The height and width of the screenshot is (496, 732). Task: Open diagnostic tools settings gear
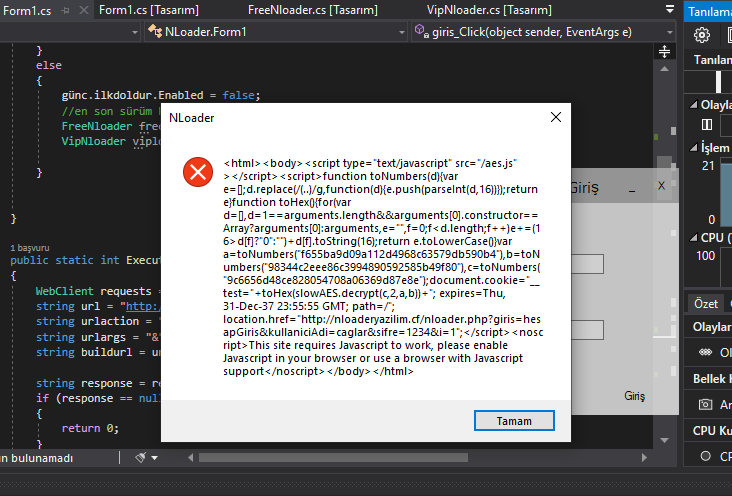702,35
